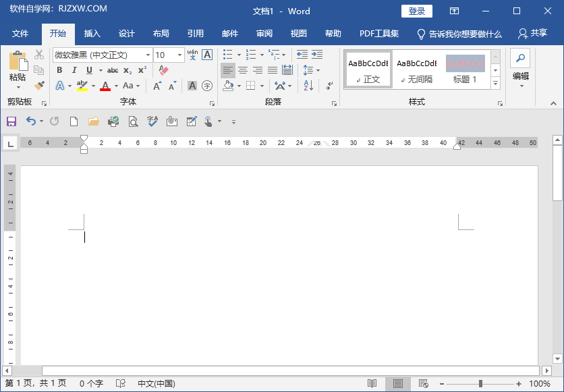Screen dimensions: 564x392
Task: Open font dialog launcher
Action: click(212, 104)
